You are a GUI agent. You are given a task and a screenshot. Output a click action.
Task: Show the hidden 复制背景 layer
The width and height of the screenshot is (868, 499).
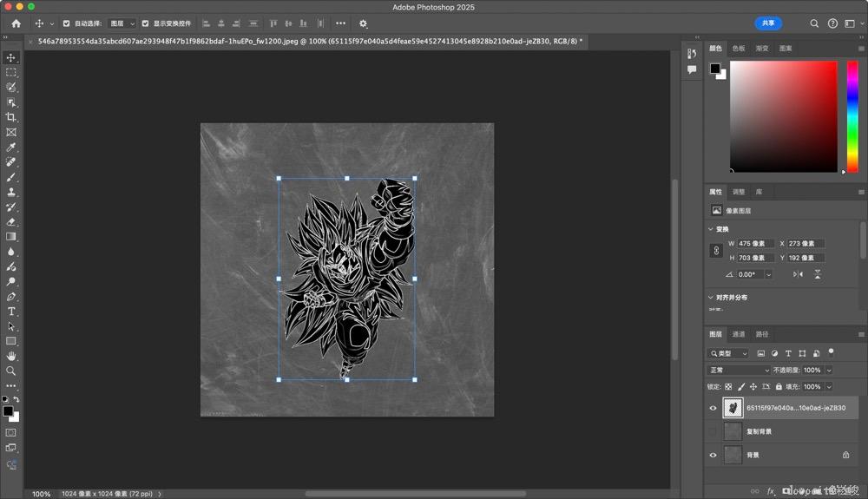click(x=713, y=431)
